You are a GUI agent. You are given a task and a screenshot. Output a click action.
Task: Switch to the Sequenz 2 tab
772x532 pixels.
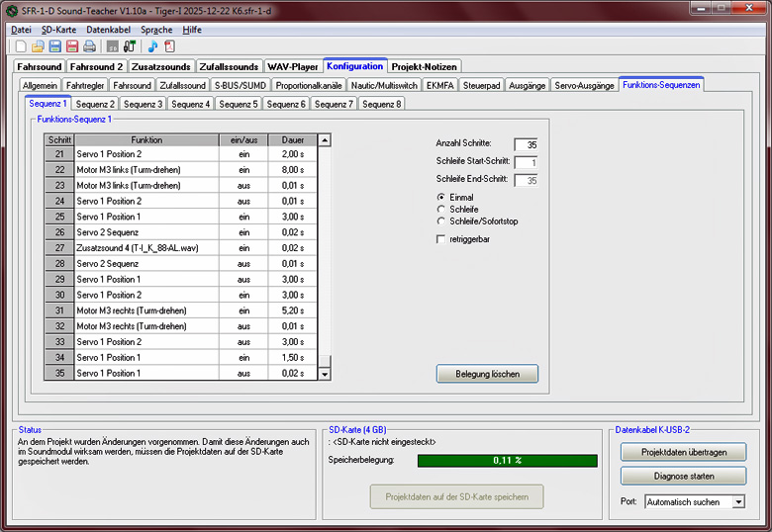tap(95, 104)
